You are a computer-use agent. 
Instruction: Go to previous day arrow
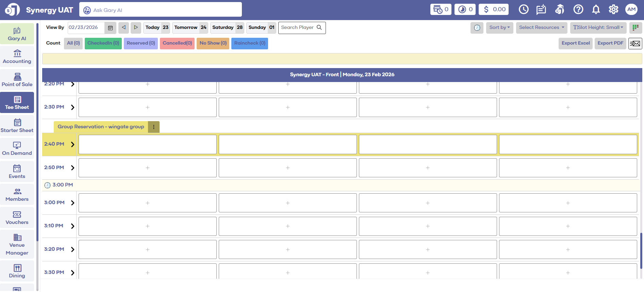pyautogui.click(x=124, y=28)
